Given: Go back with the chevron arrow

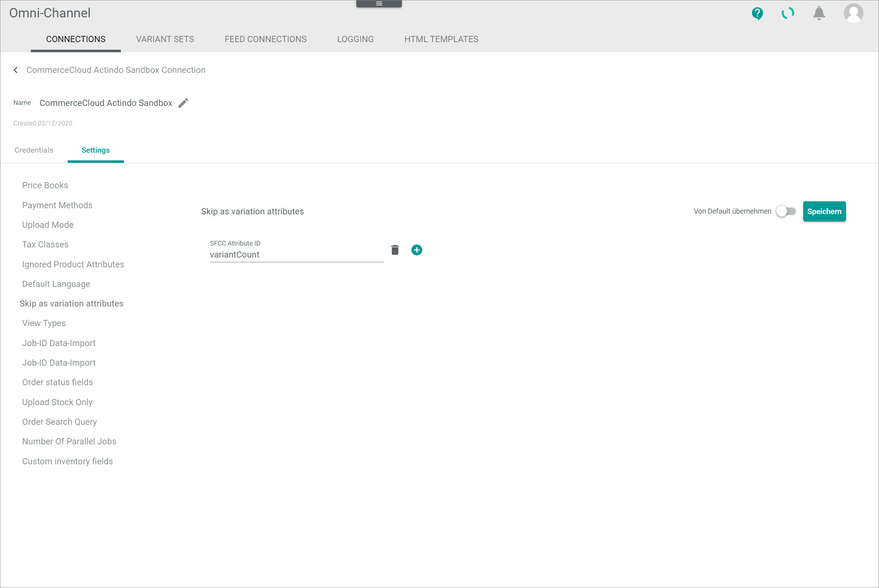Looking at the screenshot, I should point(15,70).
